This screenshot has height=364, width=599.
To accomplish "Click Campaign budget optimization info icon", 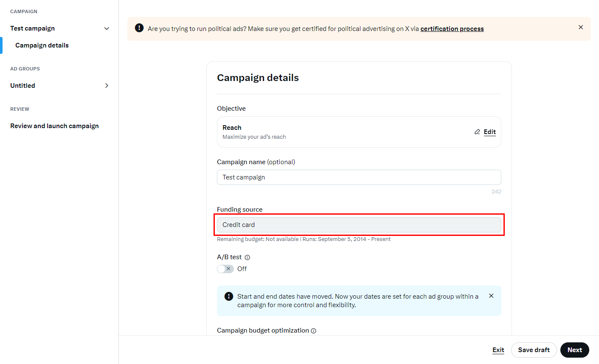I will [x=314, y=331].
